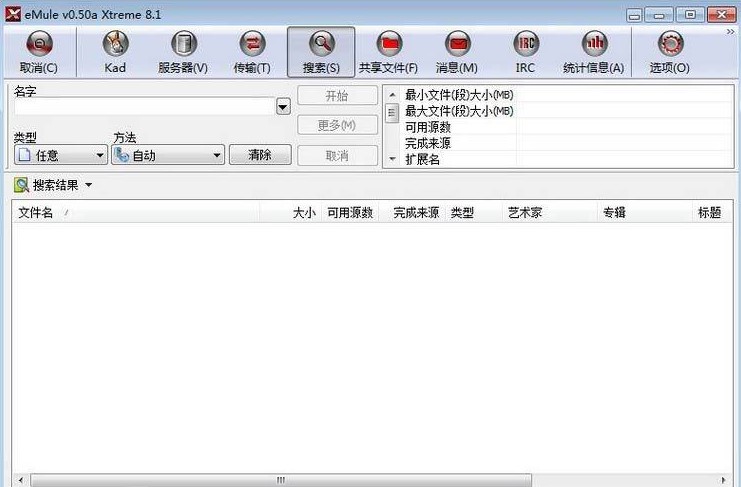This screenshot has width=741, height=487.
Task: Click the 取消 cancel search button
Action: 337,155
